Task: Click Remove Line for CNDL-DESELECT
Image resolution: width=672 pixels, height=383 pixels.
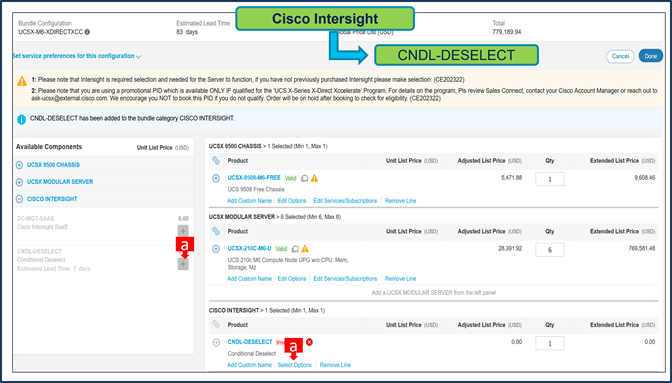Action: (336, 365)
